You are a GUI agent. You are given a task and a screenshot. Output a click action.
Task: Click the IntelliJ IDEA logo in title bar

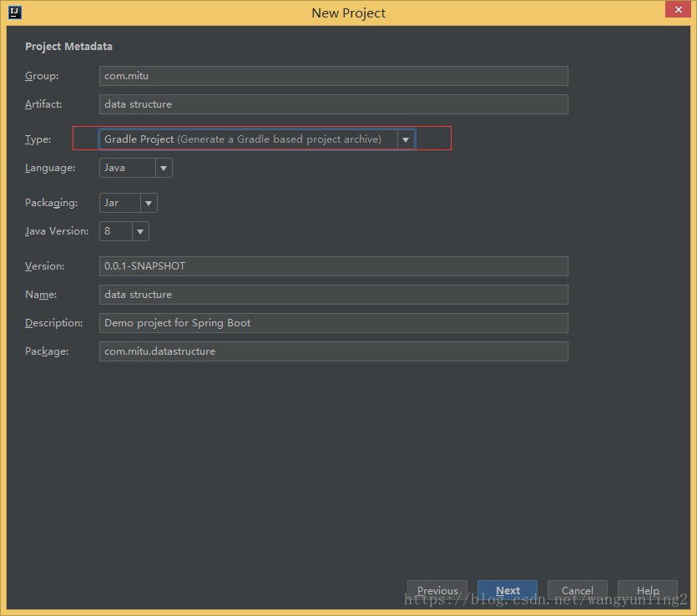(x=15, y=13)
